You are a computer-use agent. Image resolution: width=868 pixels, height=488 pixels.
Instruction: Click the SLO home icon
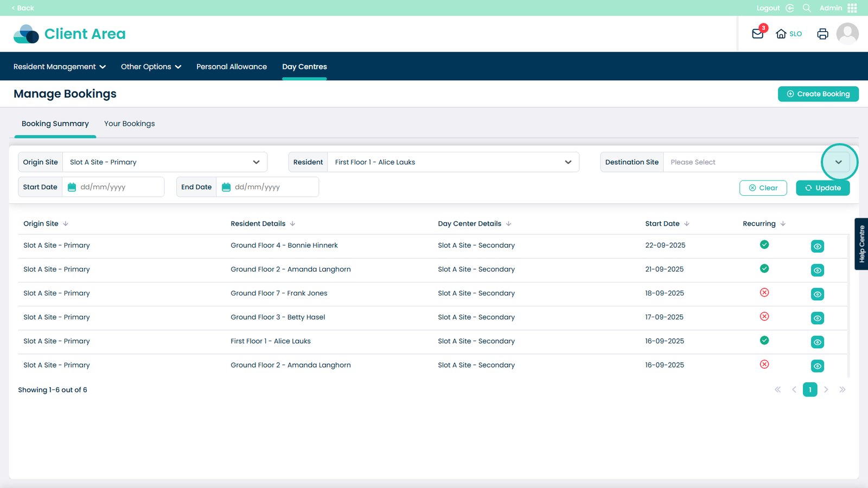[781, 34]
